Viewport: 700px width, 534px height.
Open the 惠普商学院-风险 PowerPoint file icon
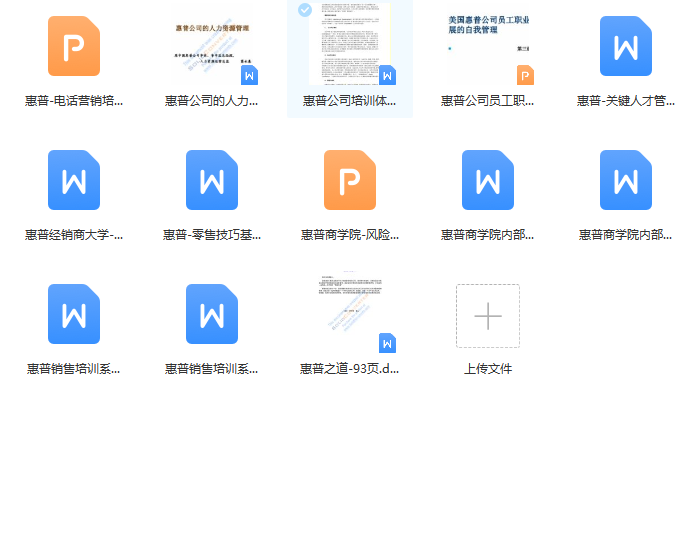350,180
